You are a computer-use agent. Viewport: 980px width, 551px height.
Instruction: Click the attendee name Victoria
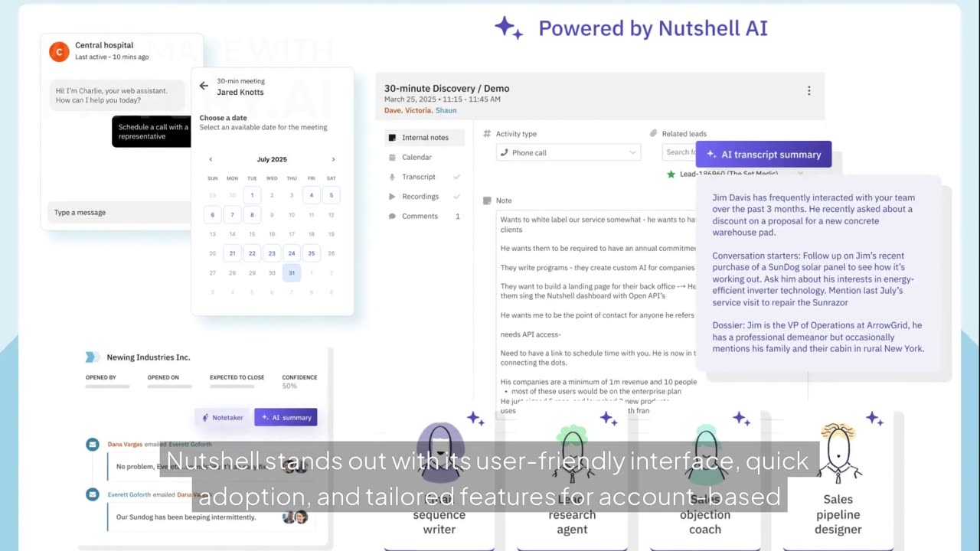coord(418,110)
